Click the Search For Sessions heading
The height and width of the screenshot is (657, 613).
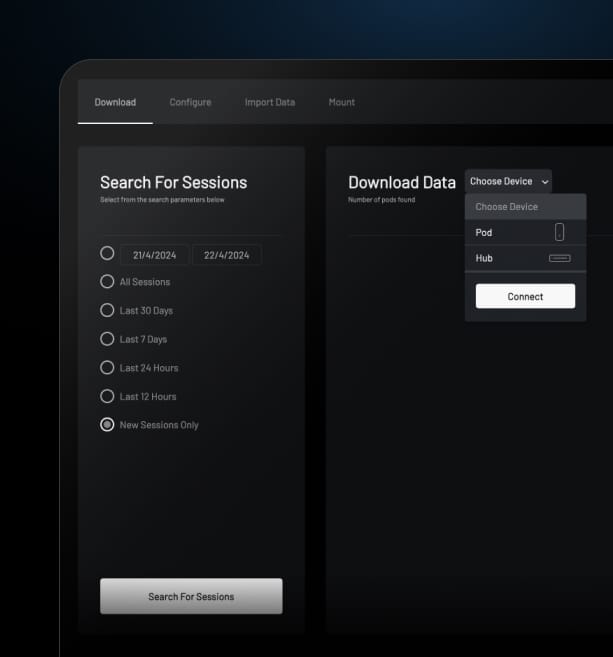[x=173, y=183]
